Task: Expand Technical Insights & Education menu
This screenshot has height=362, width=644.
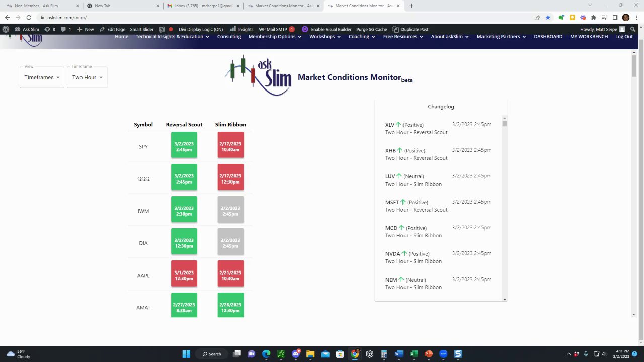Action: 172,37
